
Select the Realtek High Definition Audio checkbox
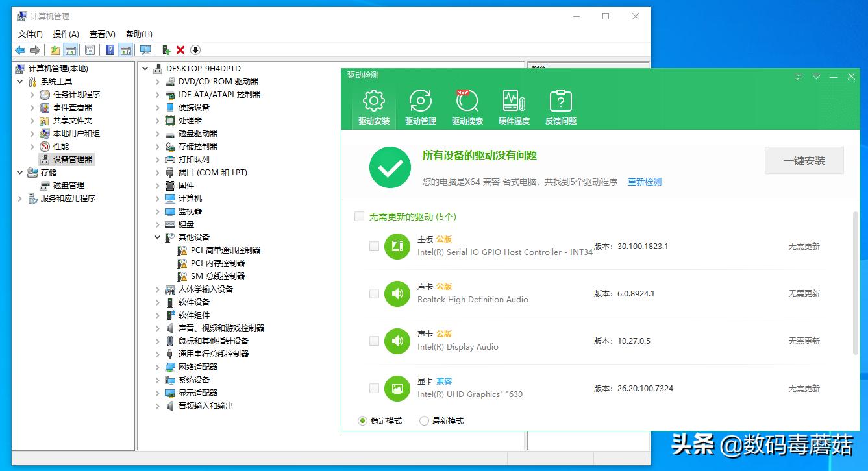[x=374, y=293]
